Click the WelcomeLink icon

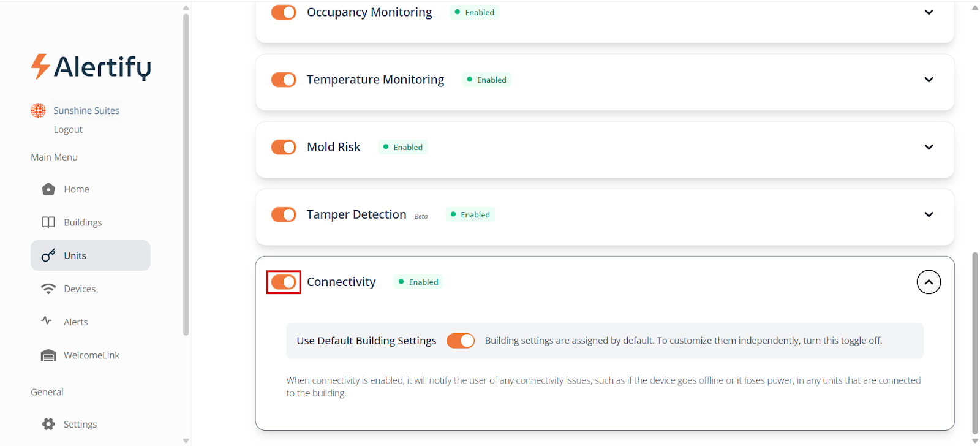point(48,355)
